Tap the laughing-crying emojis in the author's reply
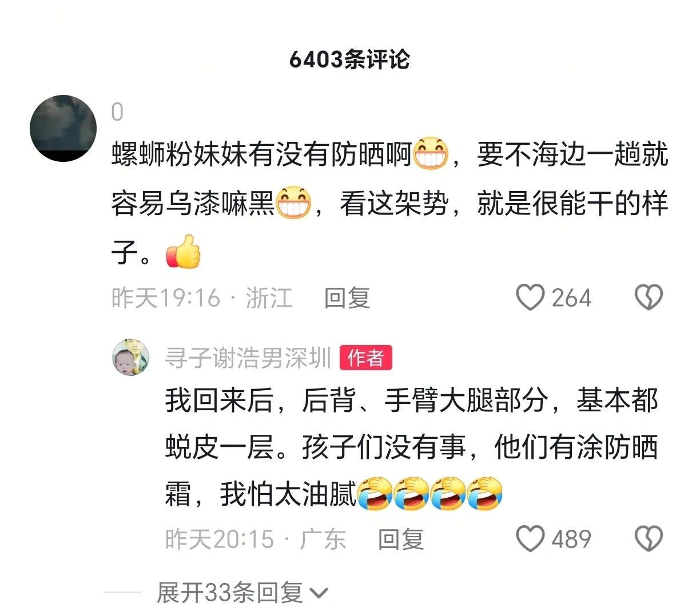The width and height of the screenshot is (700, 607). [430, 493]
